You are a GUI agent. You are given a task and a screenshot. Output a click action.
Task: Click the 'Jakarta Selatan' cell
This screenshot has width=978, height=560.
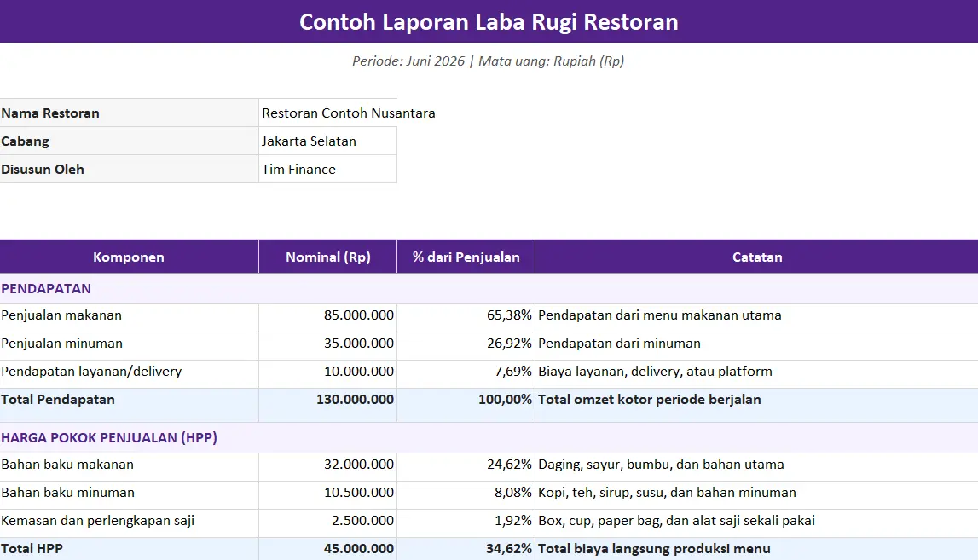point(327,141)
